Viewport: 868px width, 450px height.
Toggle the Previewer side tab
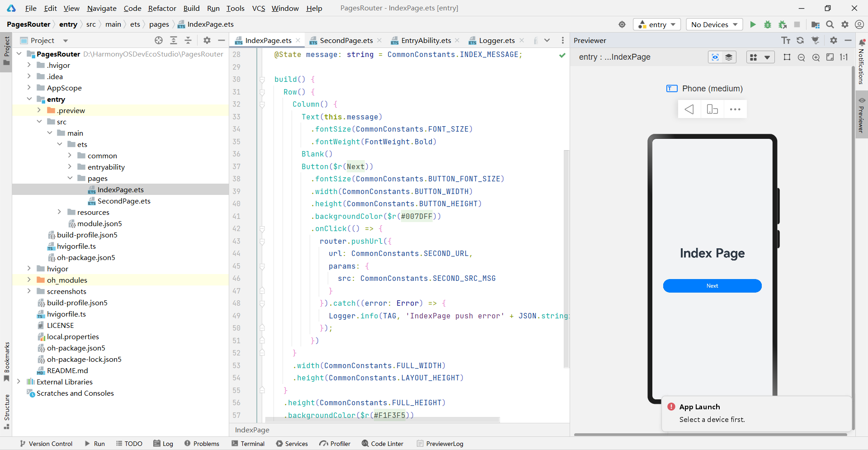[862, 115]
